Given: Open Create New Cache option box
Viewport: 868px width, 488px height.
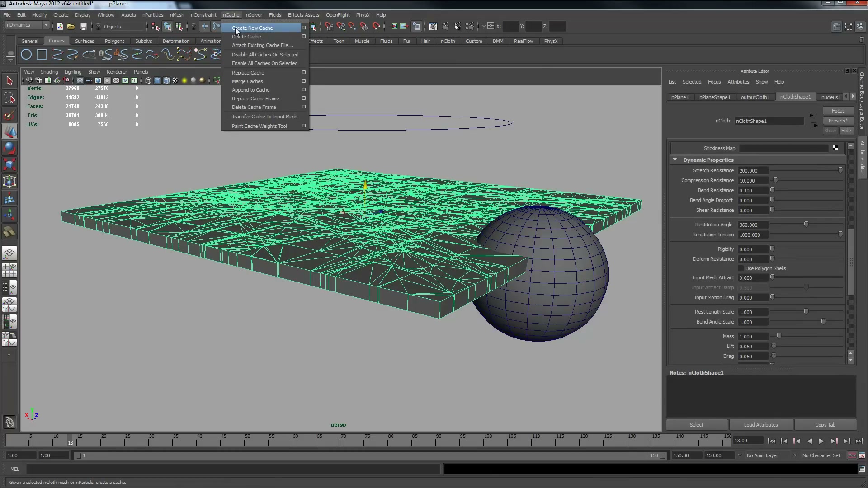Looking at the screenshot, I should (x=304, y=28).
